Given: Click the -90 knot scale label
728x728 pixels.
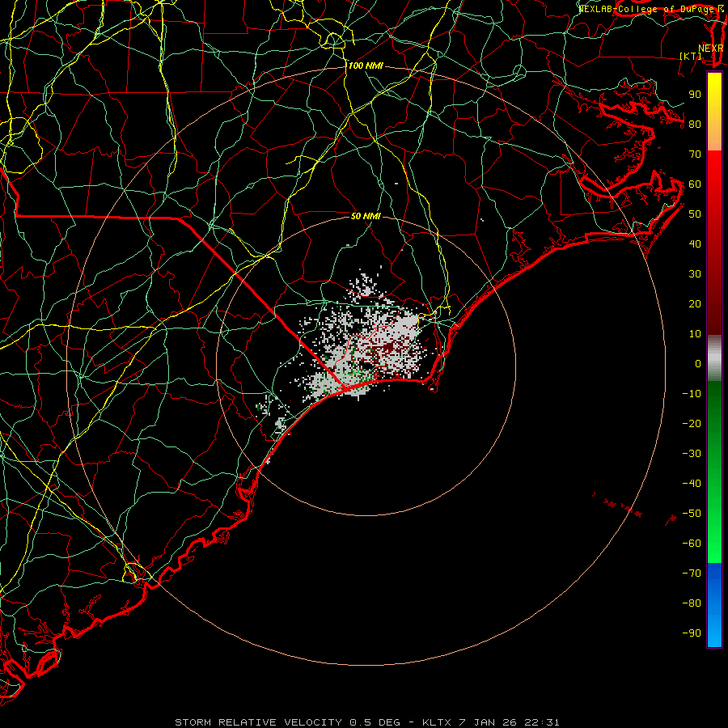Looking at the screenshot, I should pos(692,633).
